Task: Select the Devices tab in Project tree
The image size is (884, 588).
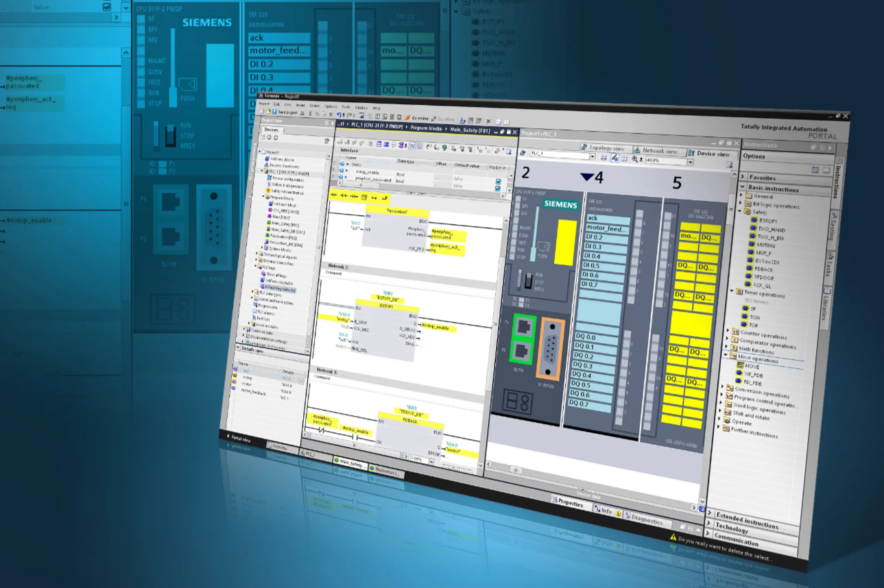Action: pyautogui.click(x=272, y=130)
